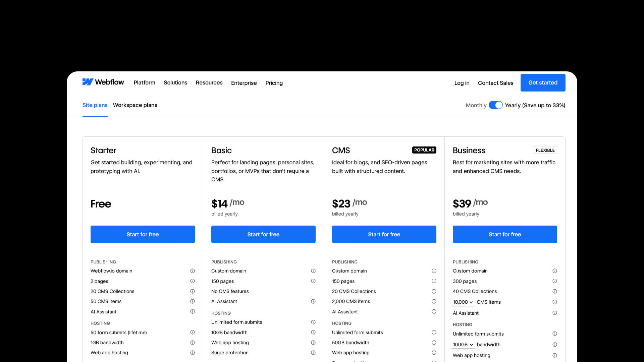Open info icon for Surge protection

coord(313,353)
